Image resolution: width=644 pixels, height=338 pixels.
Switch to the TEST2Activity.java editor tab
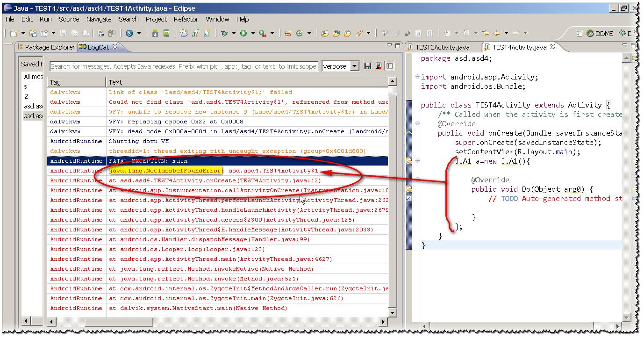[443, 47]
